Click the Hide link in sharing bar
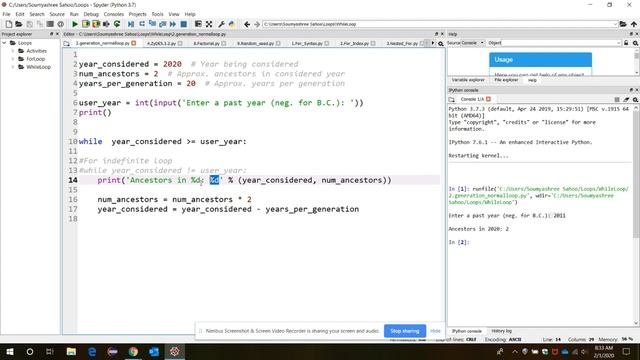Image resolution: width=640 pixels, height=360 pixels. tap(435, 331)
